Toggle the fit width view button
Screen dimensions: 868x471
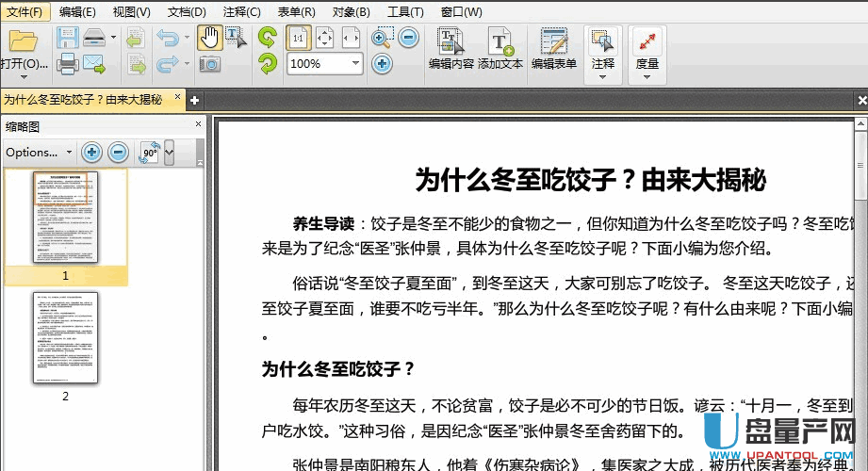(x=351, y=39)
